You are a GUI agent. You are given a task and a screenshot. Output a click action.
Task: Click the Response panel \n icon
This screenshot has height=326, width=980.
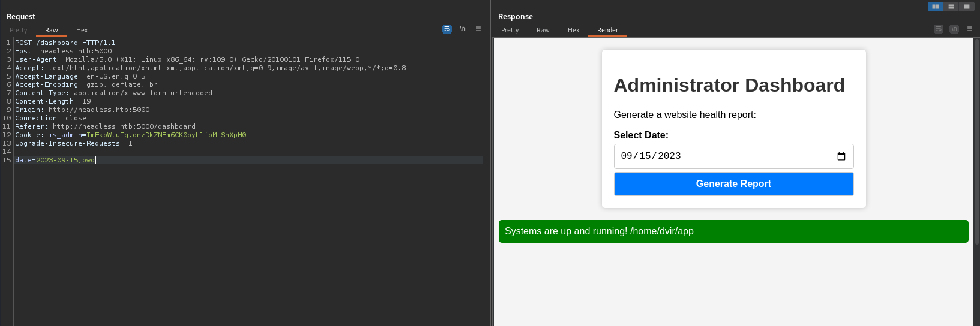pos(954,29)
